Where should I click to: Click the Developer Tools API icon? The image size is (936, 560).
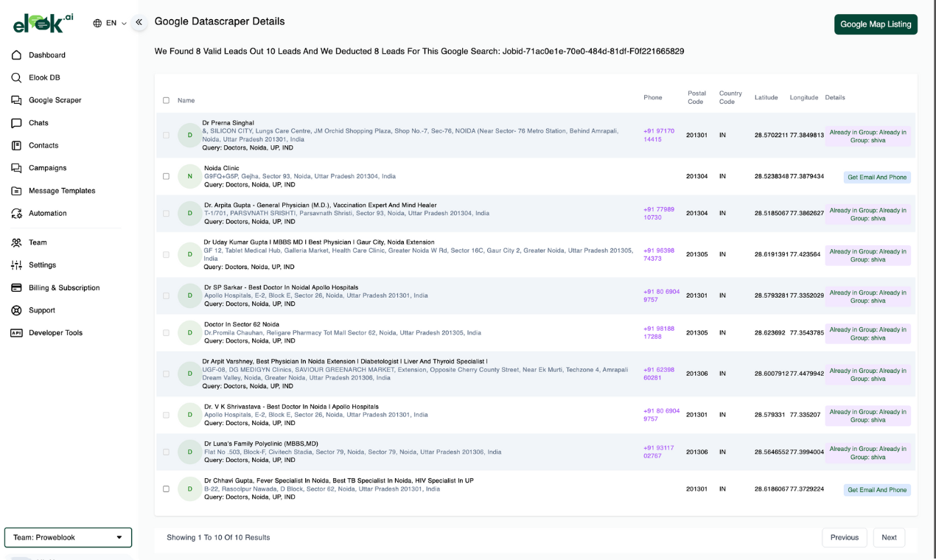click(16, 333)
